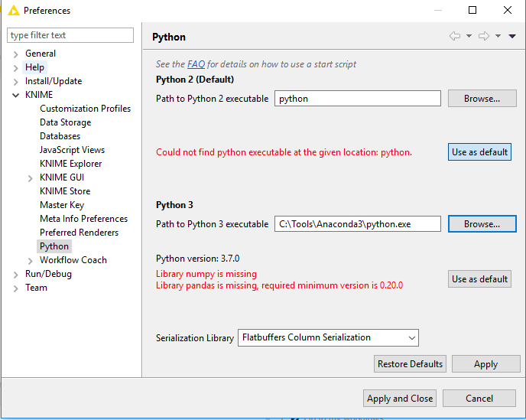Expand the General tree node
The image size is (526, 420).
click(15, 54)
